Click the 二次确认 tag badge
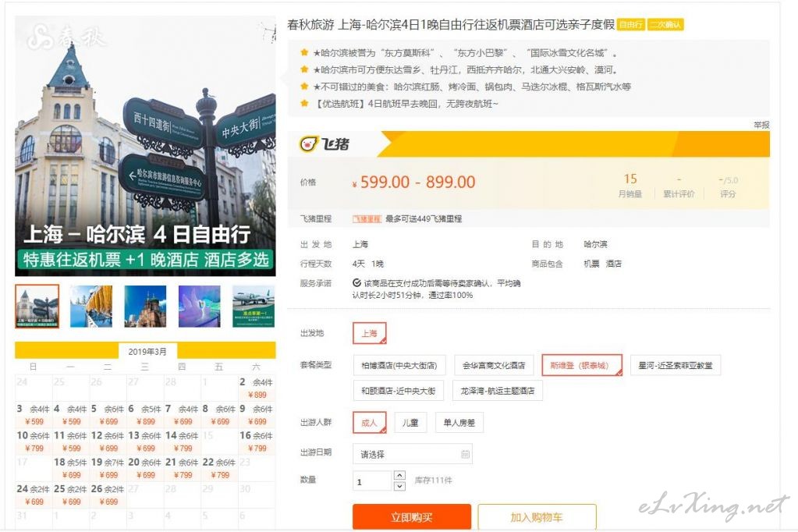Viewport: 798px width, 532px height. click(665, 24)
